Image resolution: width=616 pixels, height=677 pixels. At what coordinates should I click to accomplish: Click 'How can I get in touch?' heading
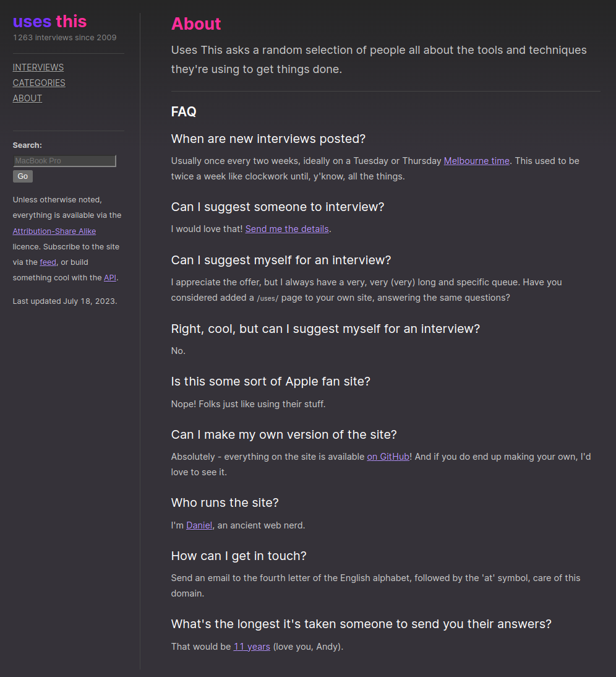tap(239, 556)
